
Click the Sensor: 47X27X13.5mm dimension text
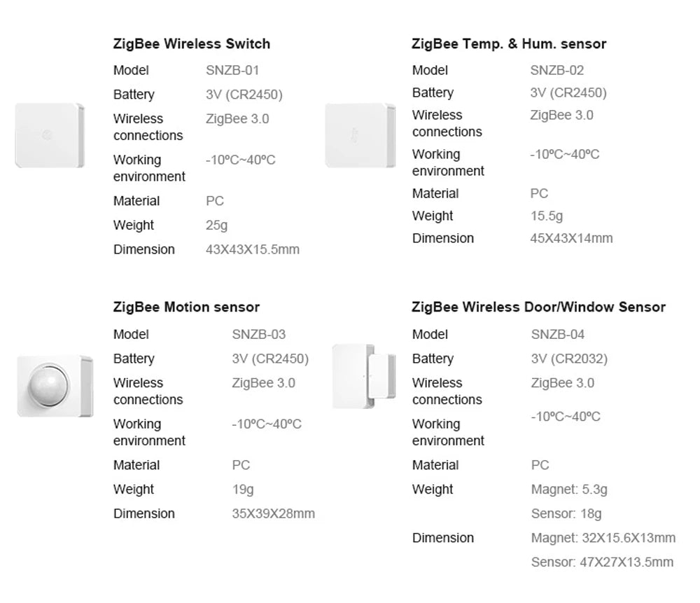click(602, 562)
